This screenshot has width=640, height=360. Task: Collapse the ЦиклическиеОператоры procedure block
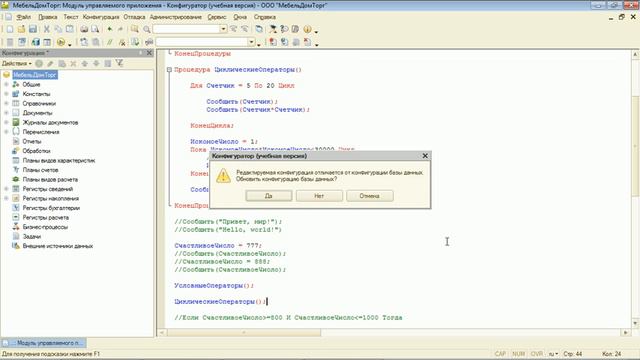pyautogui.click(x=169, y=70)
